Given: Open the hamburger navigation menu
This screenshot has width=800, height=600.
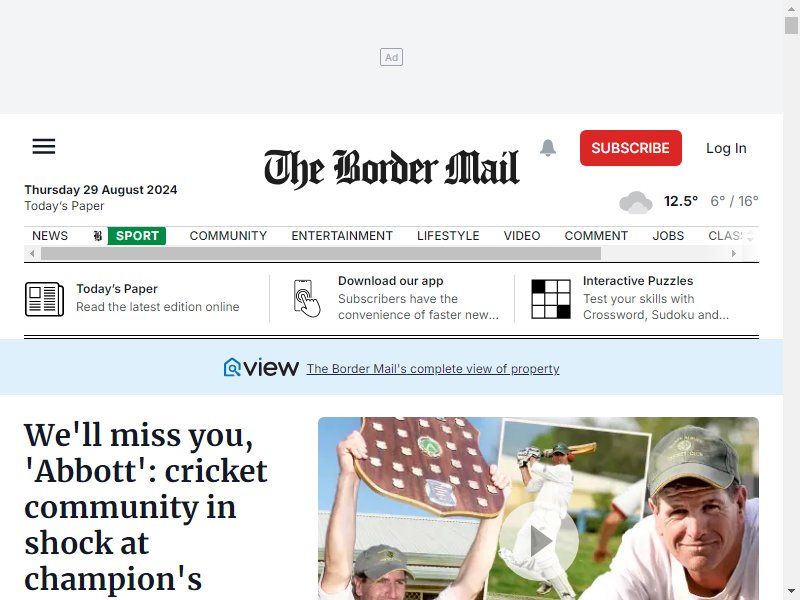Looking at the screenshot, I should coord(44,146).
